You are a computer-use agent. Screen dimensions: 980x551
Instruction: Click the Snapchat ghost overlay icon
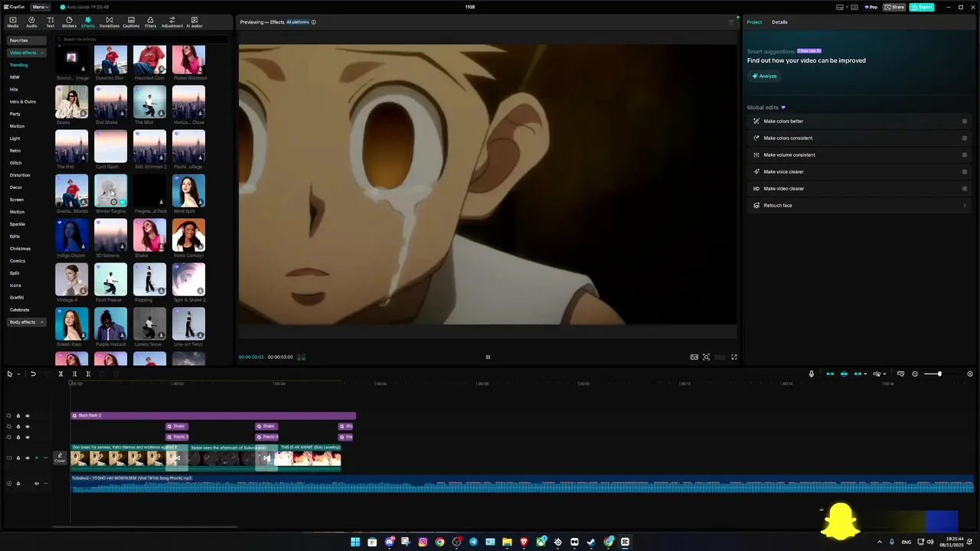(x=841, y=520)
